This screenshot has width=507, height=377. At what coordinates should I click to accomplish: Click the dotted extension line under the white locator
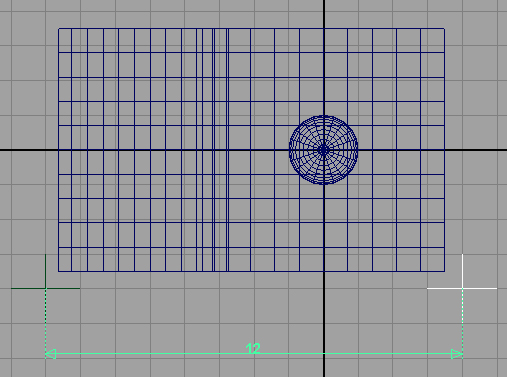point(463,320)
